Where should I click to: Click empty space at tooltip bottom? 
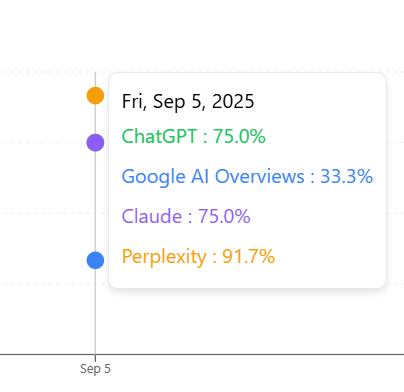click(247, 278)
